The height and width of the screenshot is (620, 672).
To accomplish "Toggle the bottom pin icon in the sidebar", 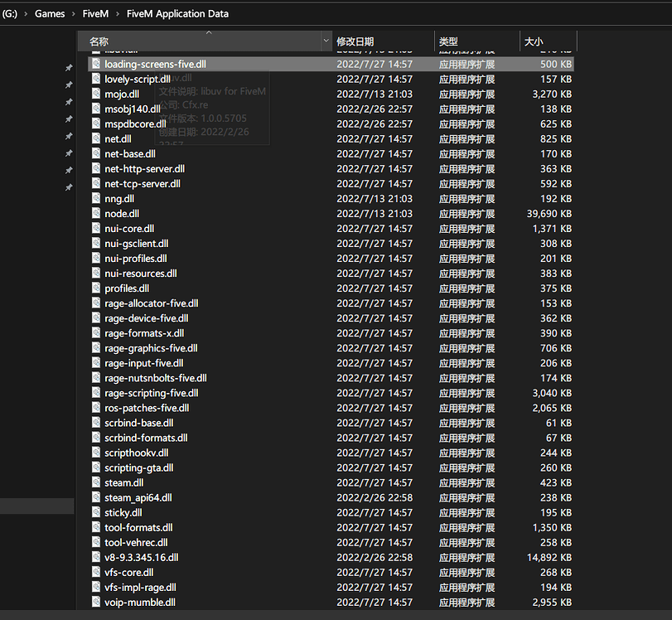I will click(69, 187).
